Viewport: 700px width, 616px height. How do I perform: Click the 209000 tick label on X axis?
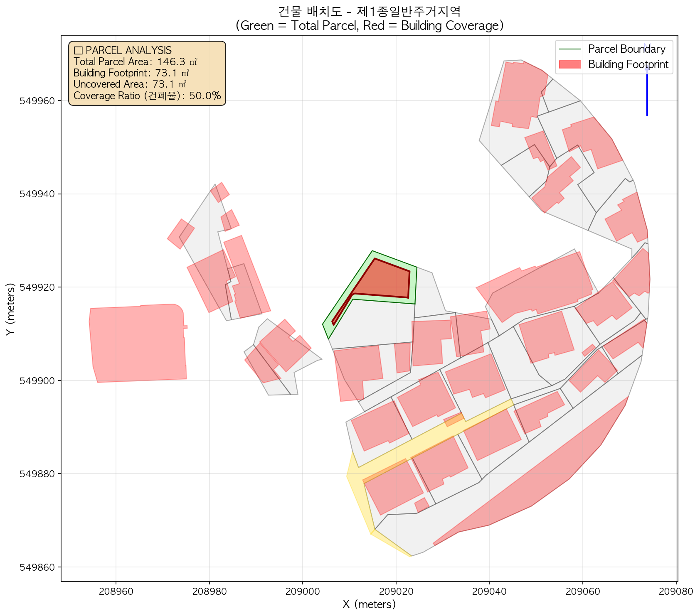303,591
